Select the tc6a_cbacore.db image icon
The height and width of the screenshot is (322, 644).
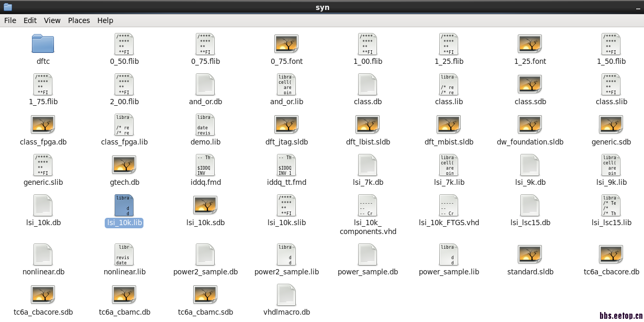click(611, 254)
